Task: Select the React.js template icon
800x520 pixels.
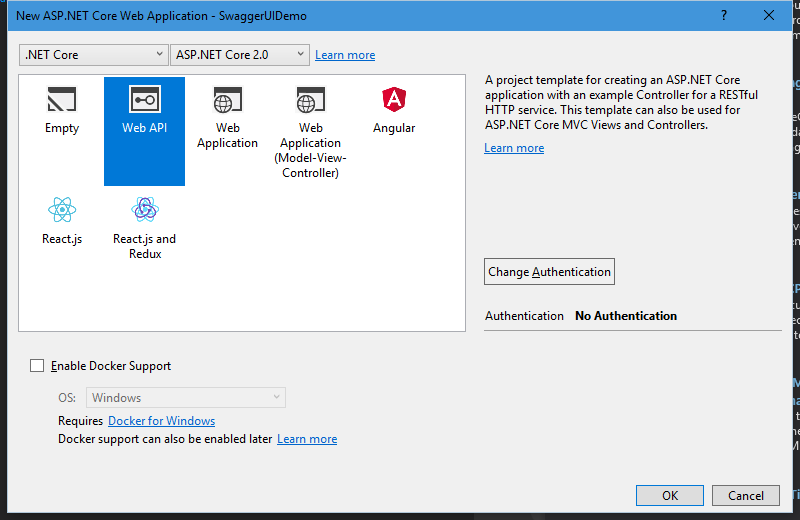Action: (62, 210)
